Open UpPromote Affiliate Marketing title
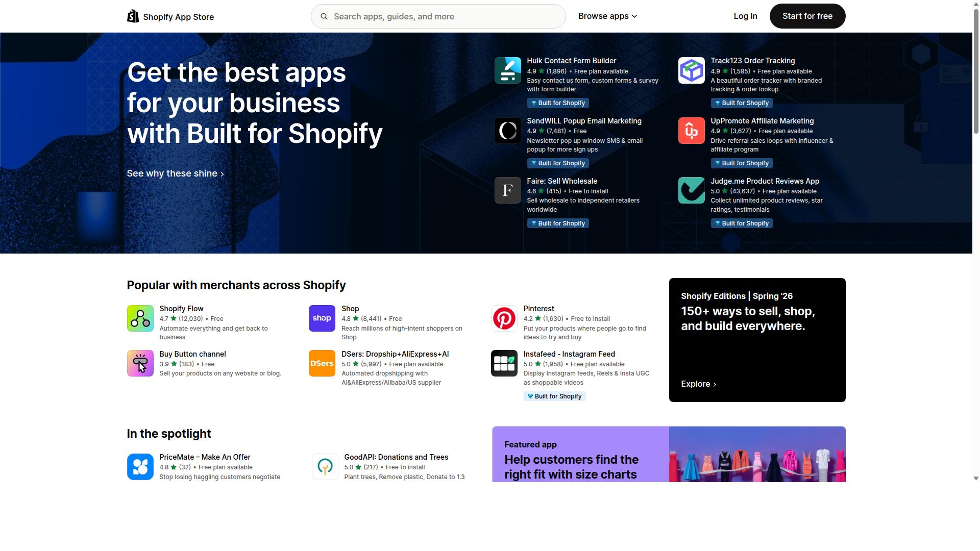The height and width of the screenshot is (551, 980). (x=762, y=121)
